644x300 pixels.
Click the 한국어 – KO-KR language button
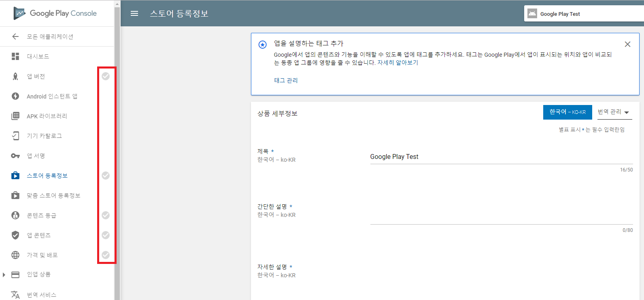[567, 112]
